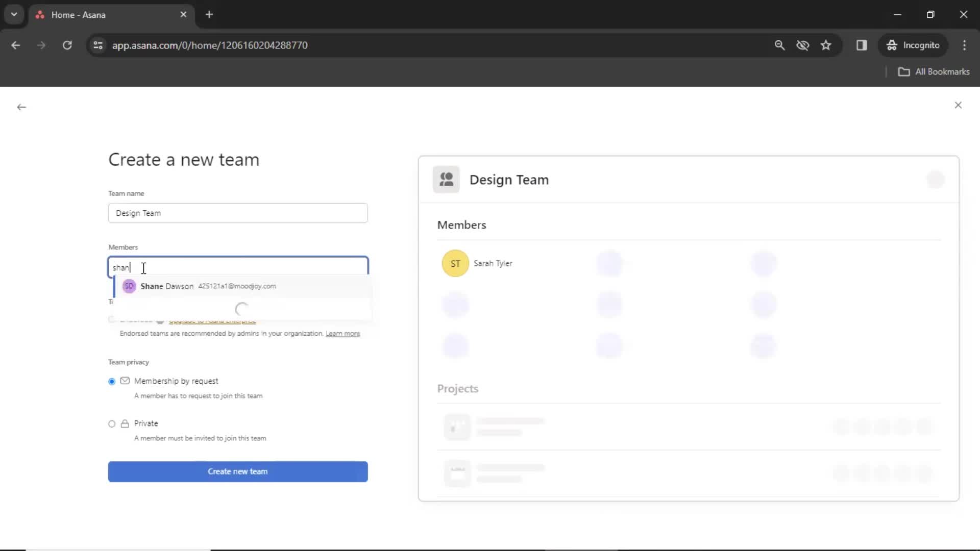
Task: Open the Learn more link
Action: tap(342, 334)
